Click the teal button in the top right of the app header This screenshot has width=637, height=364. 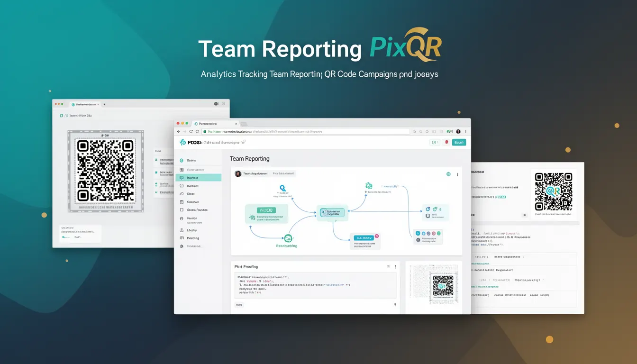(459, 142)
